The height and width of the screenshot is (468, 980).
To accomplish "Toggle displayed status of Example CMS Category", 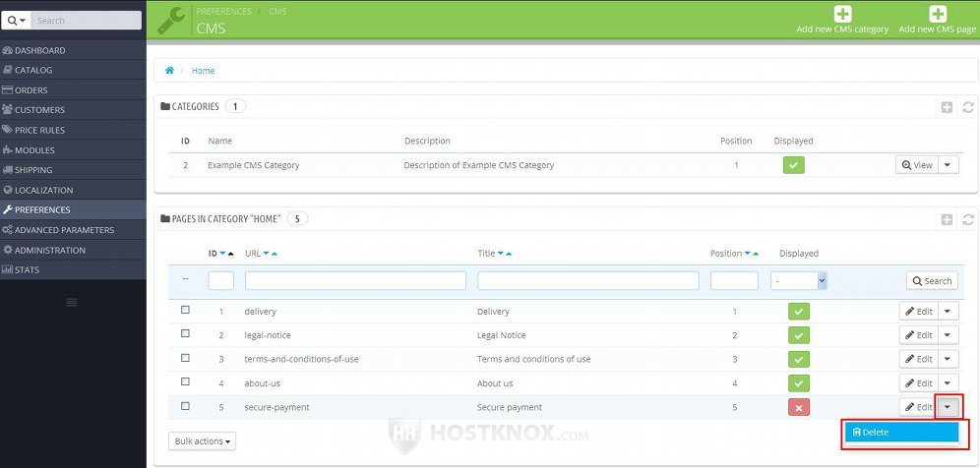I will [x=794, y=165].
